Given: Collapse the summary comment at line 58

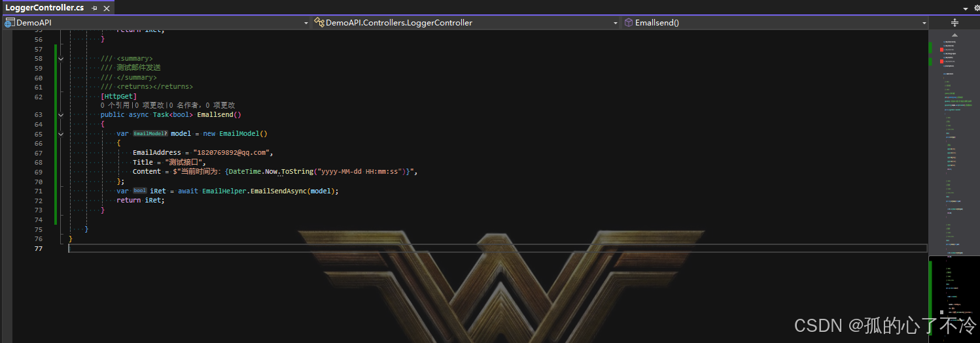Looking at the screenshot, I should pyautogui.click(x=61, y=59).
